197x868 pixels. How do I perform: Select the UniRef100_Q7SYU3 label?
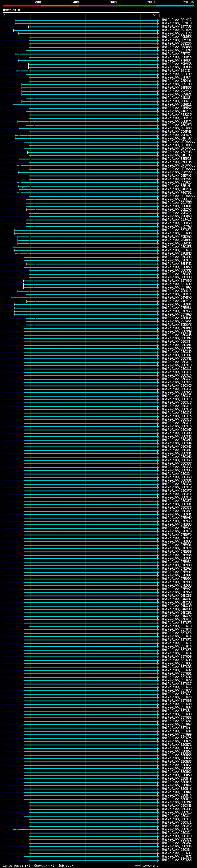(x=177, y=152)
